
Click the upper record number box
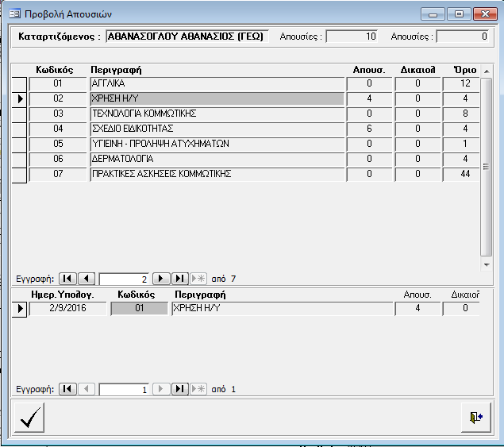[x=125, y=279]
